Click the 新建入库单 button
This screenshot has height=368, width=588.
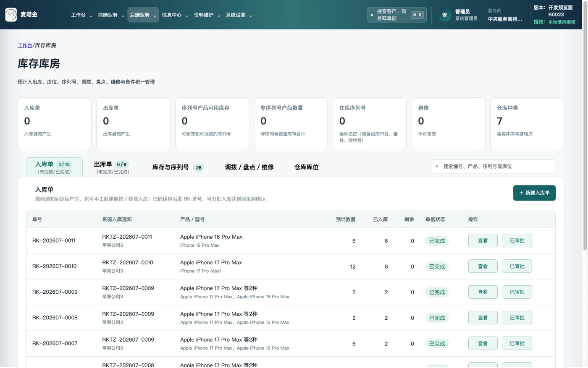point(534,193)
